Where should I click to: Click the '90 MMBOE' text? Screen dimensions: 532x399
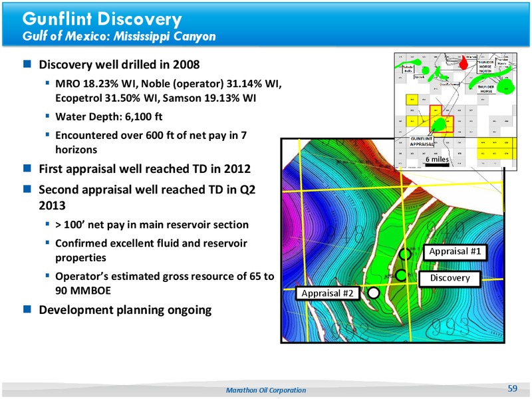pos(83,291)
